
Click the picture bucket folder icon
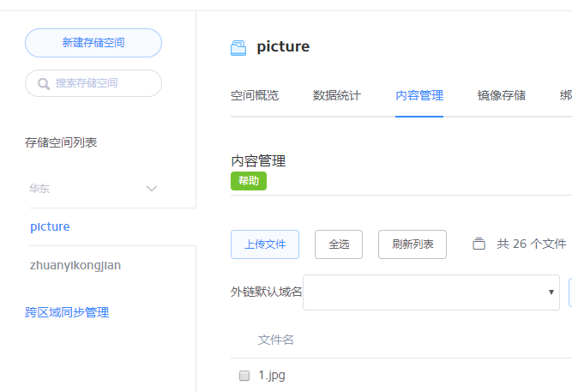tap(238, 48)
